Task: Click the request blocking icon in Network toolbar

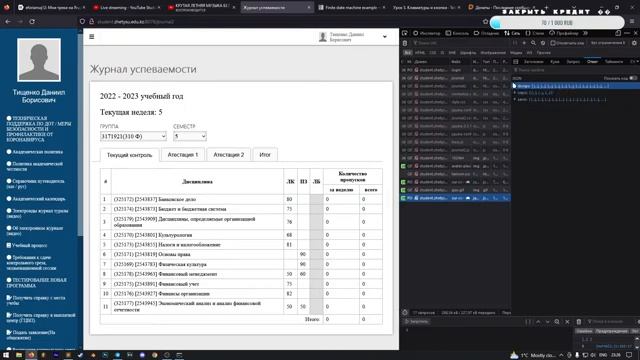Action: [x=542, y=43]
